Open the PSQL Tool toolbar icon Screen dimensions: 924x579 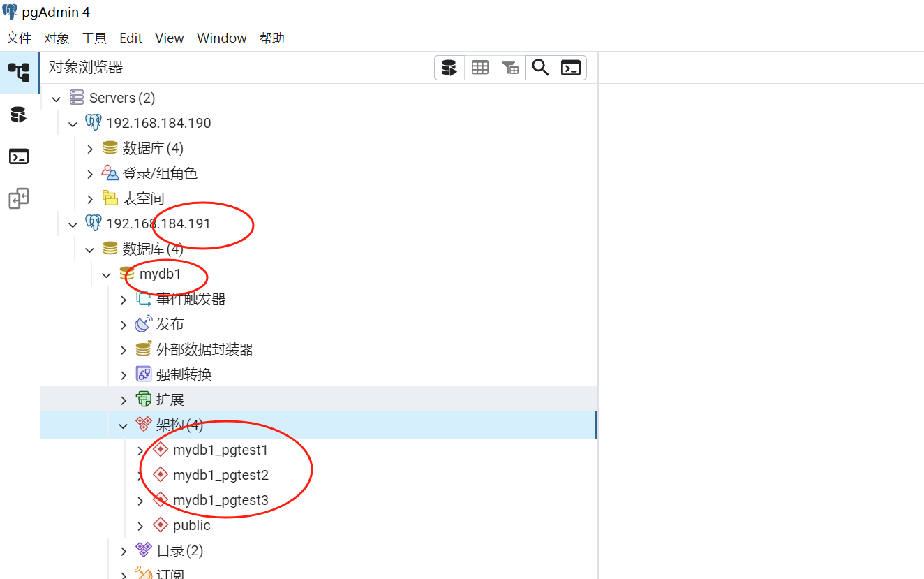[571, 68]
